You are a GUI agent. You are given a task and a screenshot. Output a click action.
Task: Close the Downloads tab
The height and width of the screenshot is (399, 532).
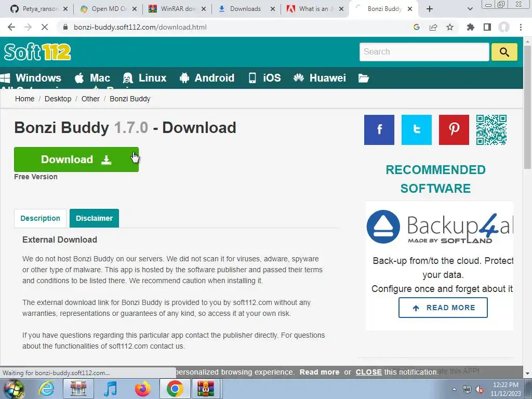click(272, 9)
